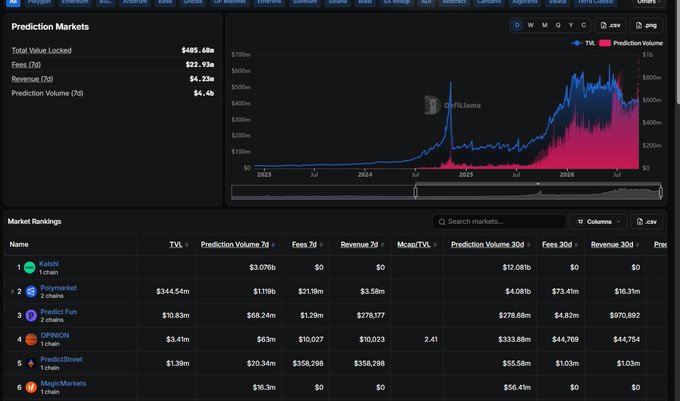Click Polymarket's $1.119b volume cell
Image resolution: width=680 pixels, height=401 pixels.
[265, 291]
